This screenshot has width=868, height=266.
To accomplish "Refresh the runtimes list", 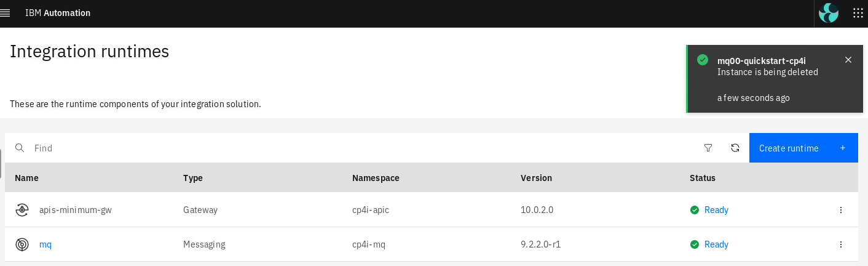I will pyautogui.click(x=735, y=148).
